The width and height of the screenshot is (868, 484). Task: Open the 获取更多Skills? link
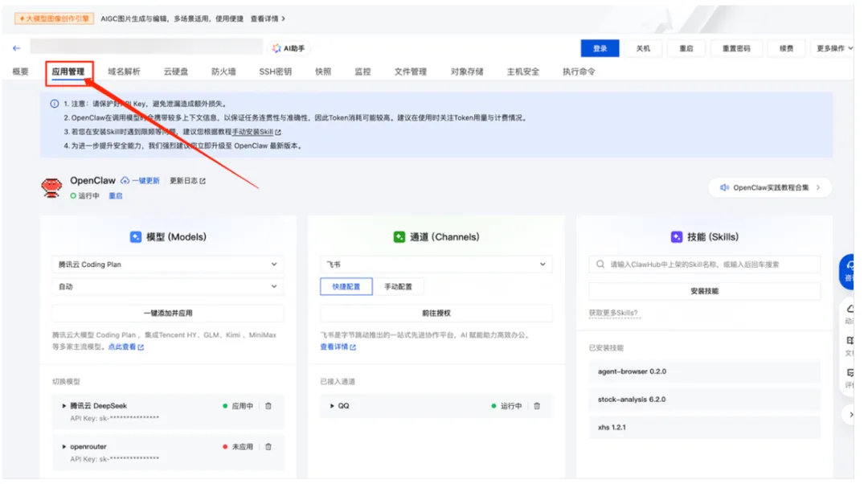click(x=613, y=314)
